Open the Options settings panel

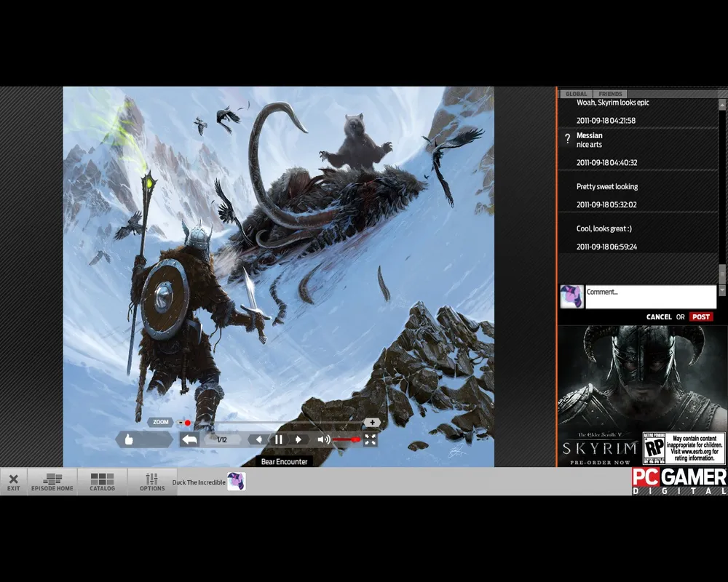click(151, 482)
